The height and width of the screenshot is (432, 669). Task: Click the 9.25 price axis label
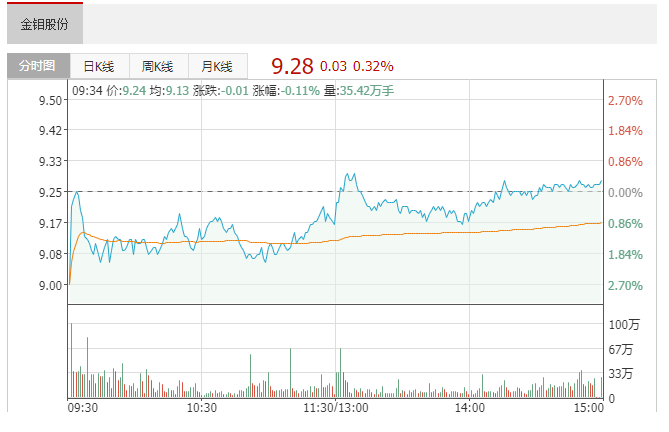coord(52,192)
